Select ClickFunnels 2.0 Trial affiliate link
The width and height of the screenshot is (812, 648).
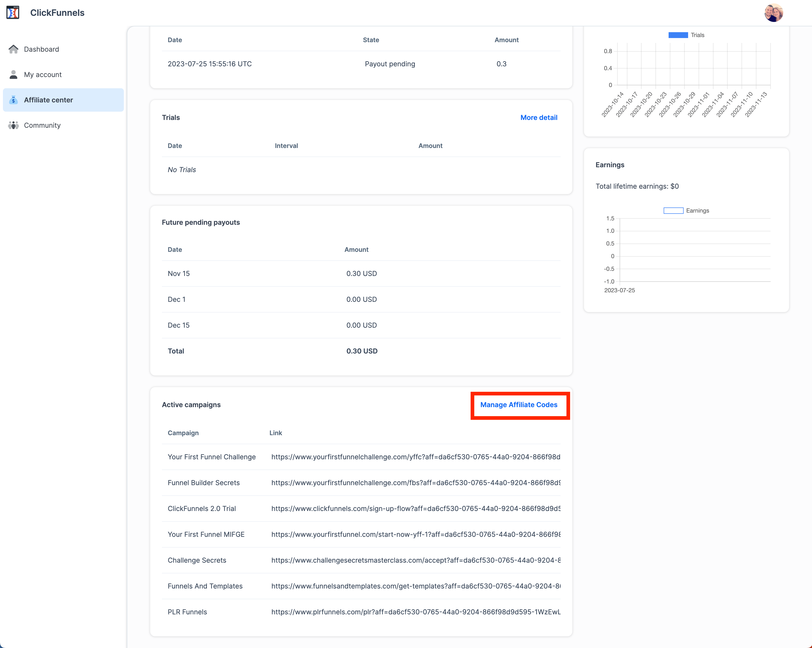point(416,508)
